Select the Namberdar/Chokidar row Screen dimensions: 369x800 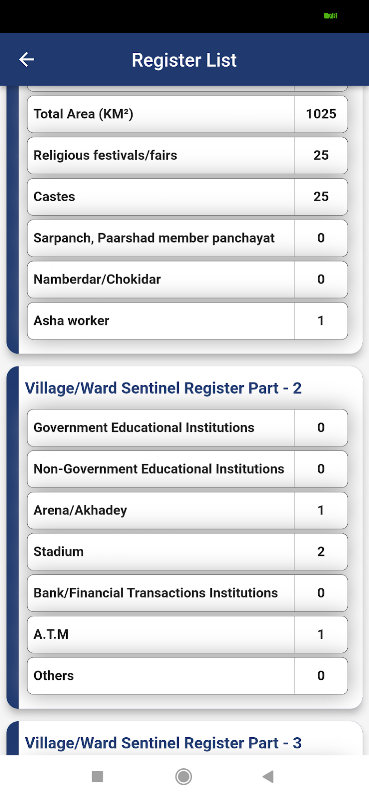[187, 279]
